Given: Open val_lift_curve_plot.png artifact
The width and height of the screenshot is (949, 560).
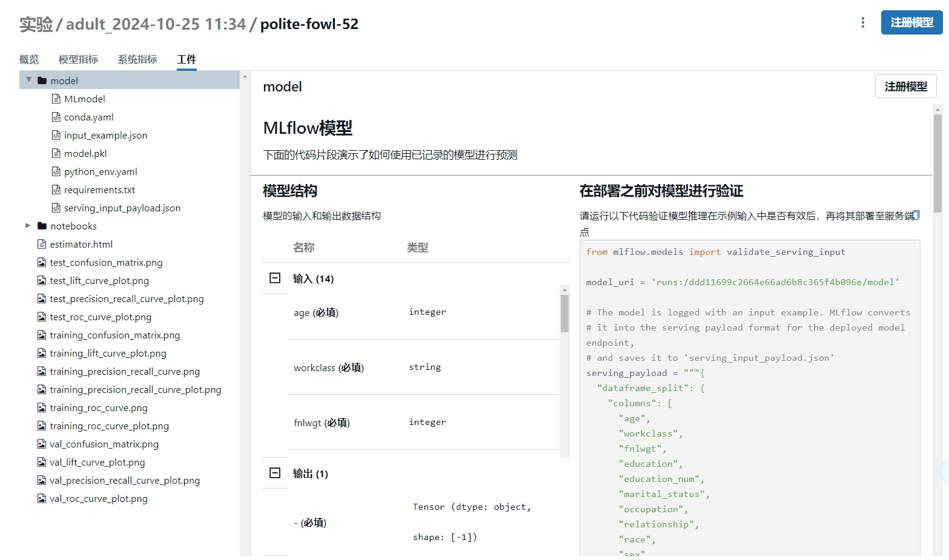Looking at the screenshot, I should tap(98, 462).
